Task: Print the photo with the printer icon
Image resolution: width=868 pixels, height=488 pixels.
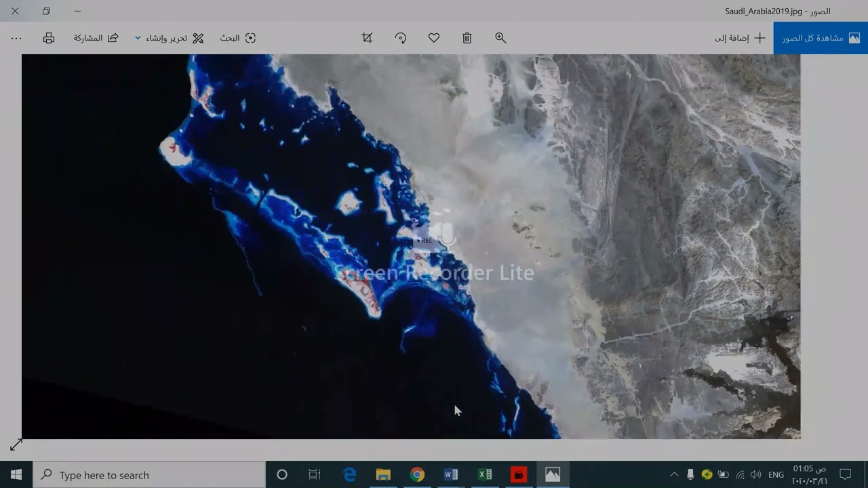Action: [x=49, y=38]
